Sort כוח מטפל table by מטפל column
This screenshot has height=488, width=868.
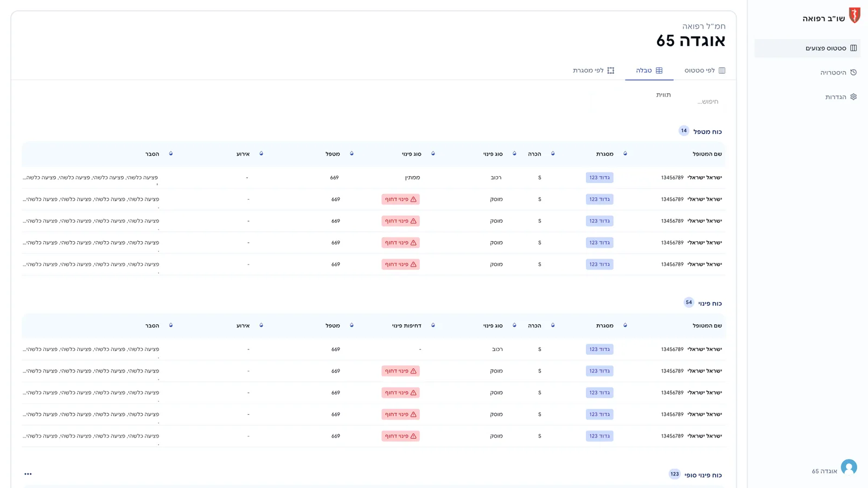click(x=352, y=154)
